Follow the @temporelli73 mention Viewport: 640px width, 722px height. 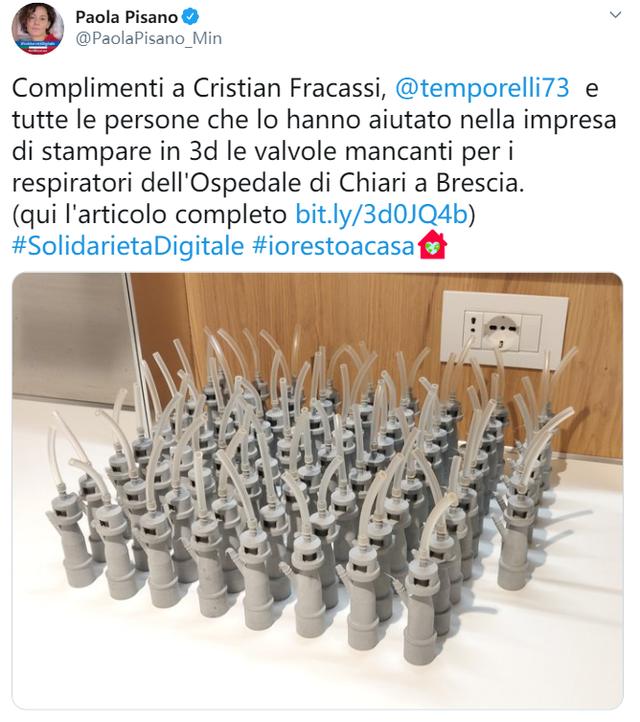pyautogui.click(x=482, y=88)
